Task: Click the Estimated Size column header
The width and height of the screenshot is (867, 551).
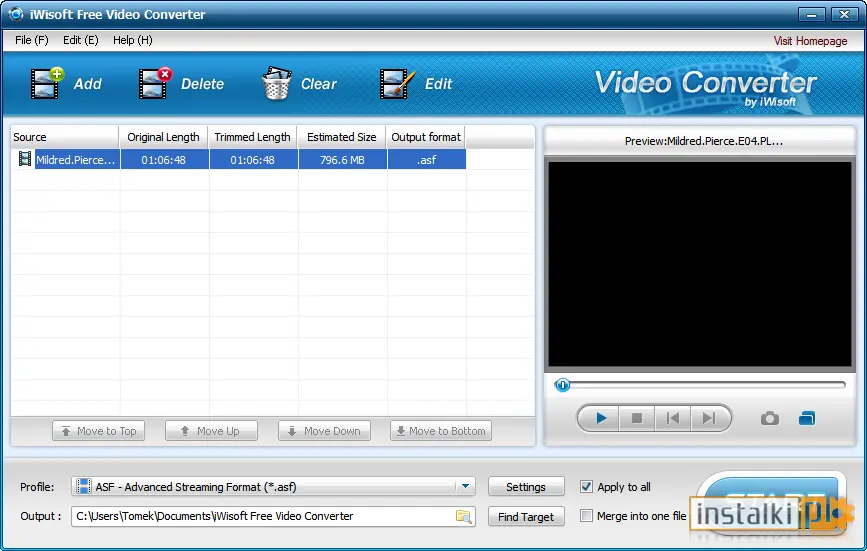Action: 341,137
